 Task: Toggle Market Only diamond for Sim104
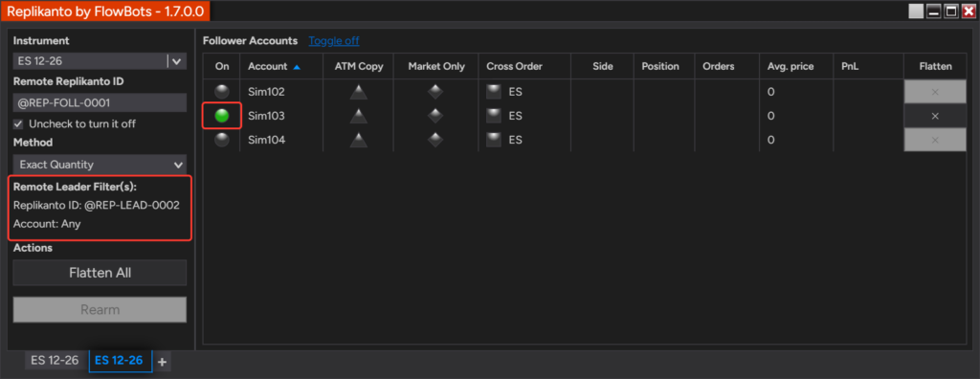click(435, 140)
